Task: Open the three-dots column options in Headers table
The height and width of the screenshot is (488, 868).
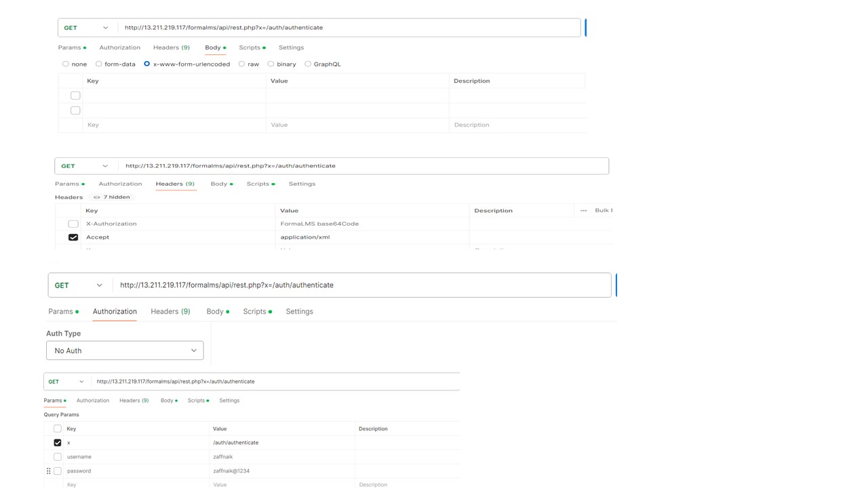Action: 583,211
